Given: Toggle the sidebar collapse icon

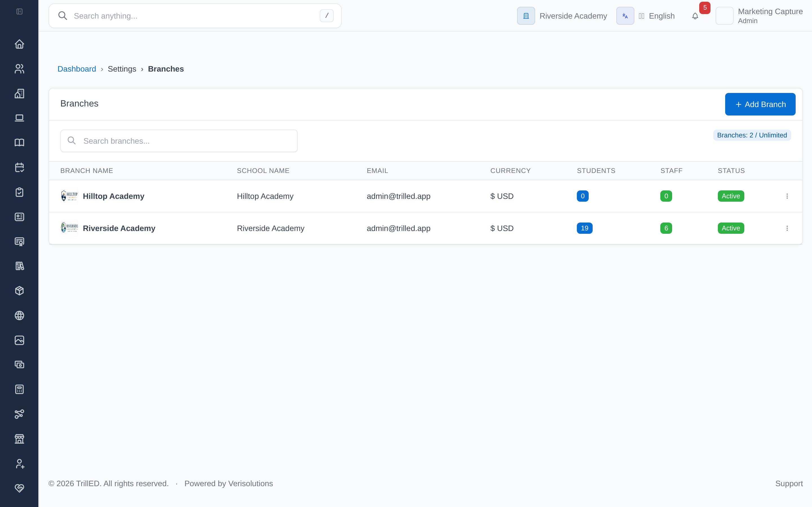Looking at the screenshot, I should 19,12.
